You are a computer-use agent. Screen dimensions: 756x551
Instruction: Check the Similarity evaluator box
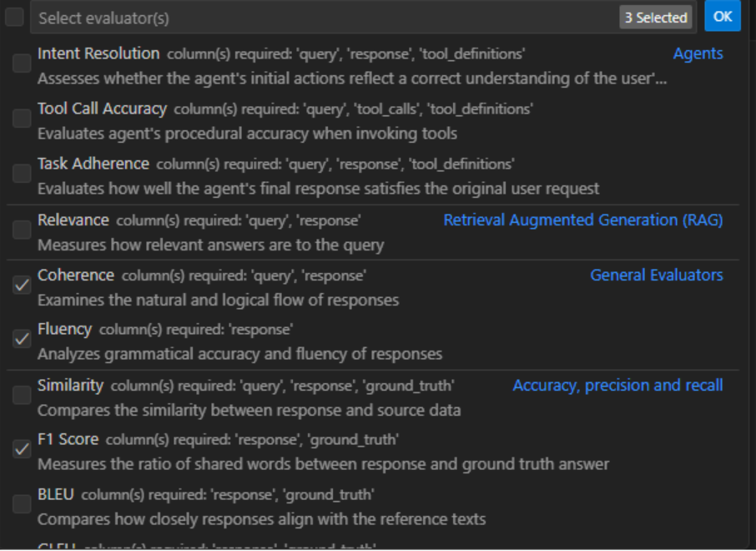click(22, 395)
